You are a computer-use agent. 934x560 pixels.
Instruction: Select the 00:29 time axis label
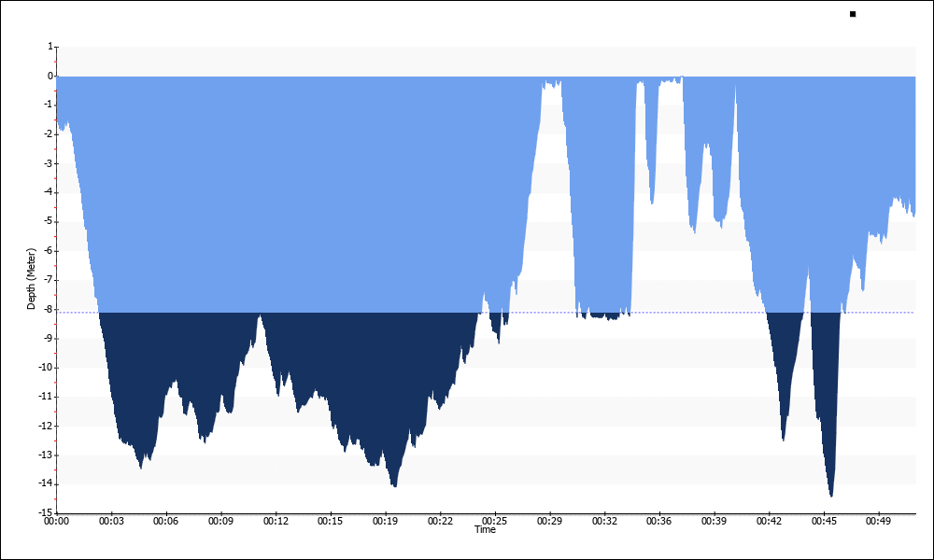pyautogui.click(x=549, y=522)
